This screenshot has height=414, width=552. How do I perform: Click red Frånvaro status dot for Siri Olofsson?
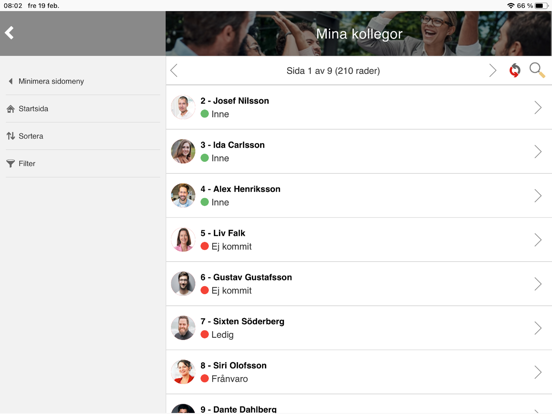click(x=205, y=378)
